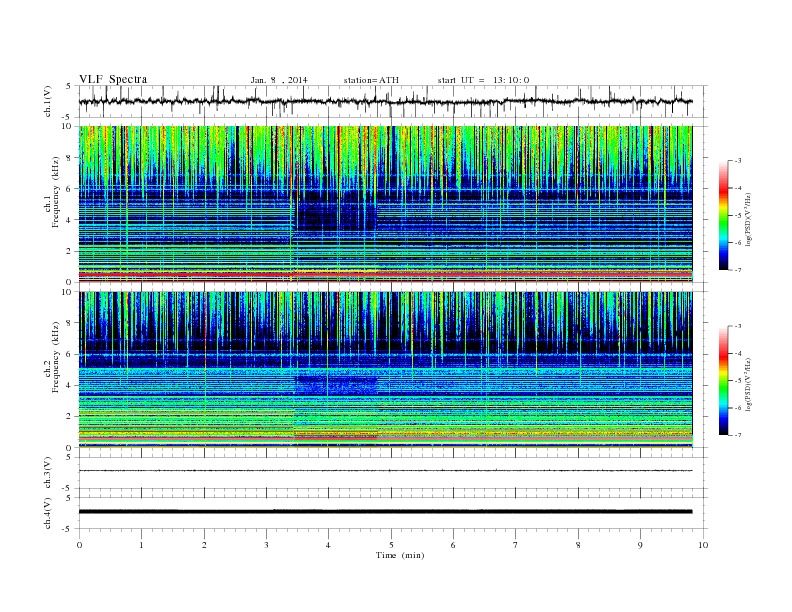
Task: Click the ch.2 PSD color bar
Action: [724, 381]
